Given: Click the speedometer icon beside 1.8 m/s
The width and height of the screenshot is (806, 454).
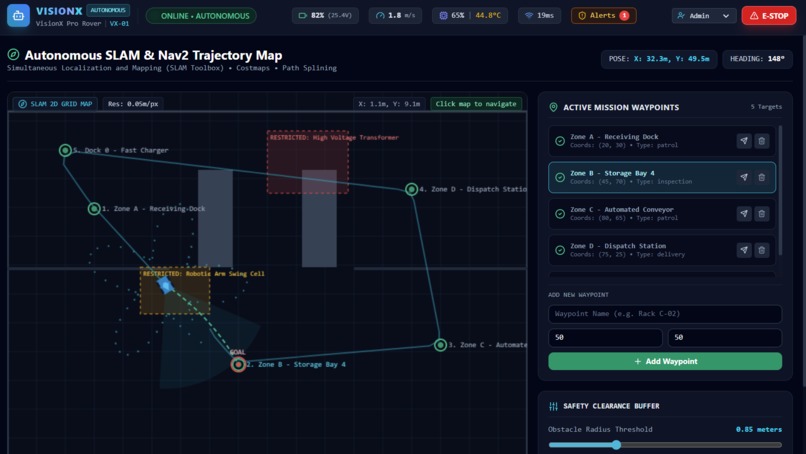Looking at the screenshot, I should pos(380,15).
